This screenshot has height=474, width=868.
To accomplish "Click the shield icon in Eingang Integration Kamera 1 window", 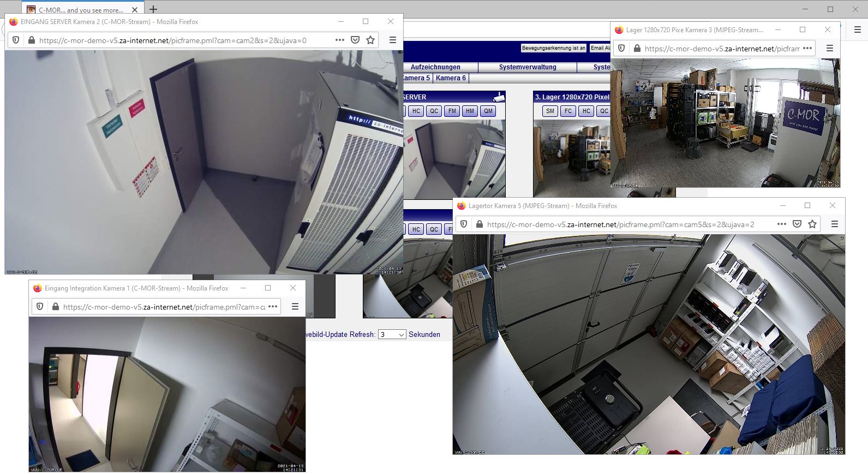I will pos(40,306).
